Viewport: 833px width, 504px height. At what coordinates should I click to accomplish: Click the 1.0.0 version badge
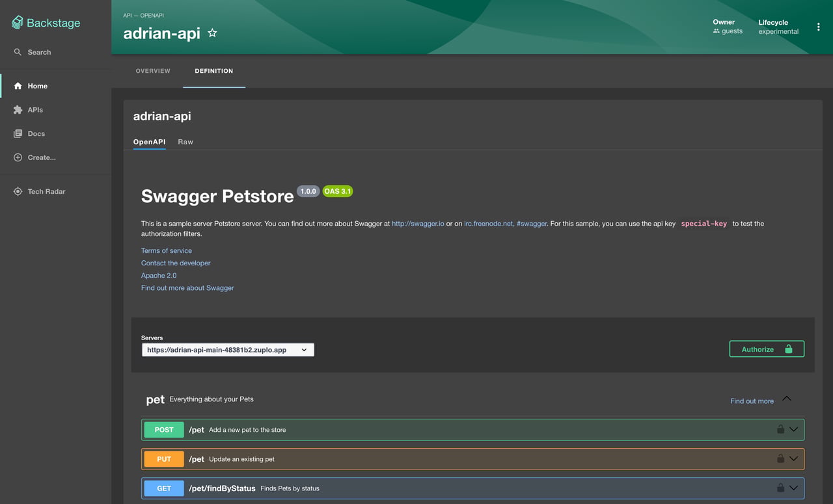(308, 191)
